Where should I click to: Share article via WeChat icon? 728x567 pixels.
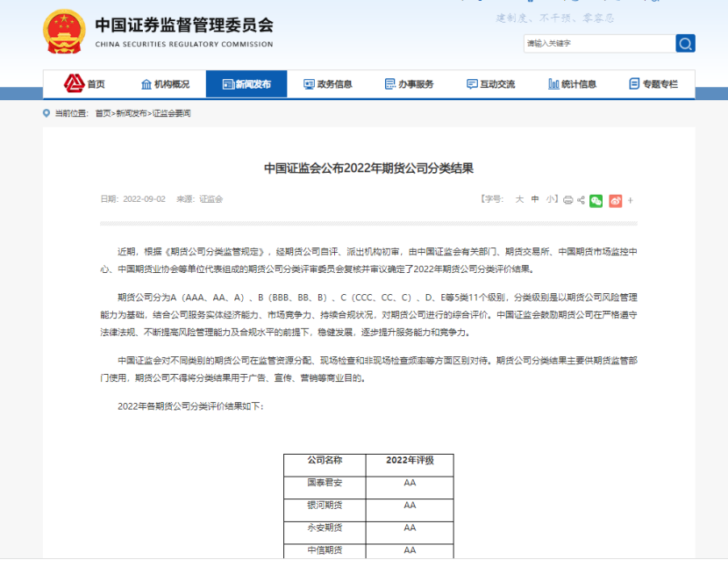[596, 200]
